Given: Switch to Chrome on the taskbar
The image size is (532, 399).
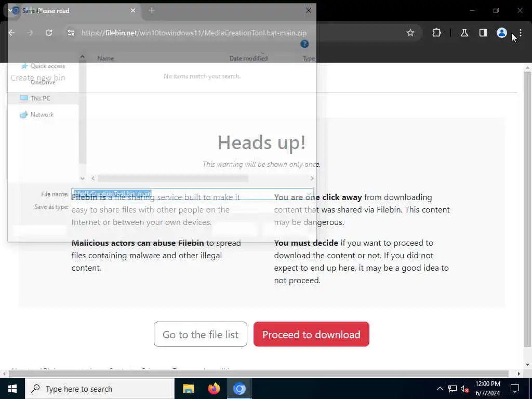Looking at the screenshot, I should tap(239, 389).
